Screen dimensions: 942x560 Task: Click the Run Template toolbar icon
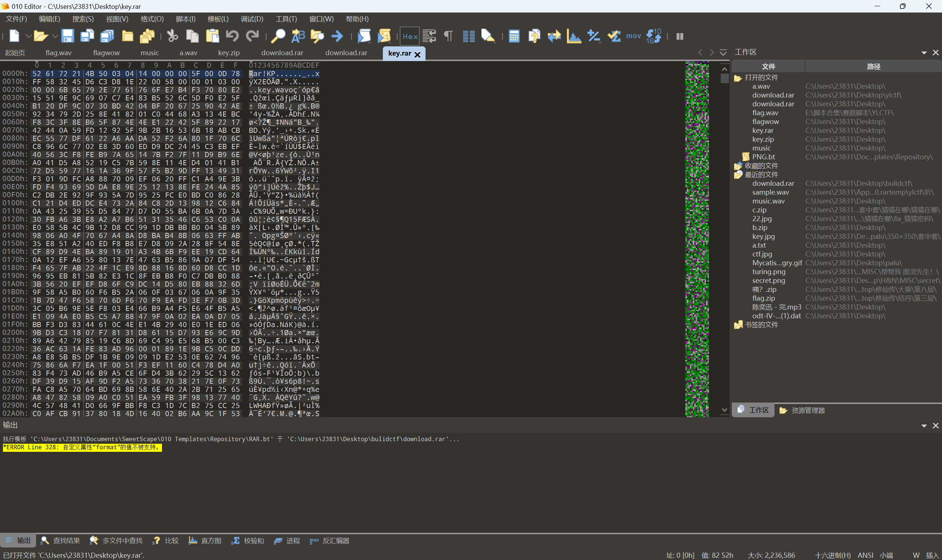pos(384,36)
